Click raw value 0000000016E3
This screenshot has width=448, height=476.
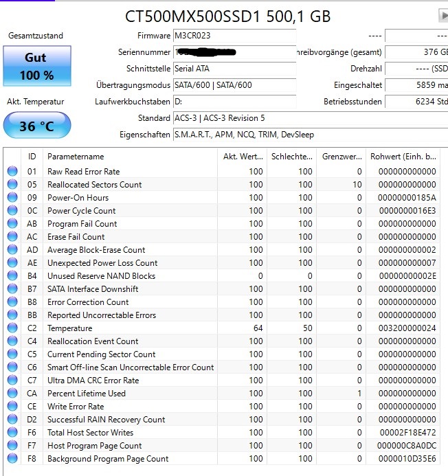pos(407,211)
